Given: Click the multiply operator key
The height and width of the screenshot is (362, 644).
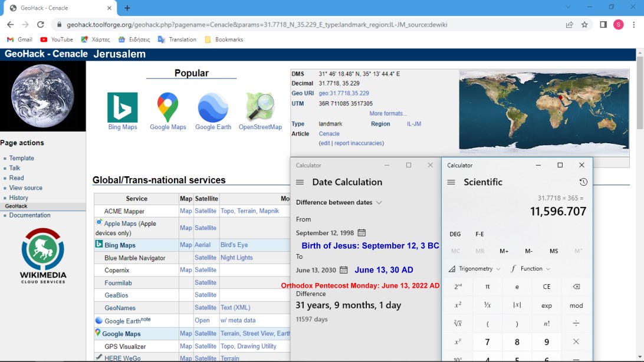Looking at the screenshot, I should click(576, 342).
